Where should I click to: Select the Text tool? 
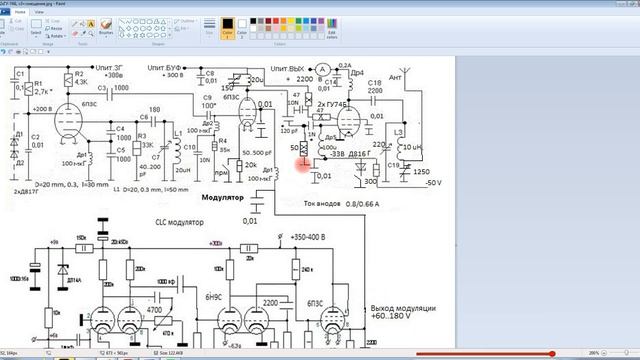(x=91, y=23)
